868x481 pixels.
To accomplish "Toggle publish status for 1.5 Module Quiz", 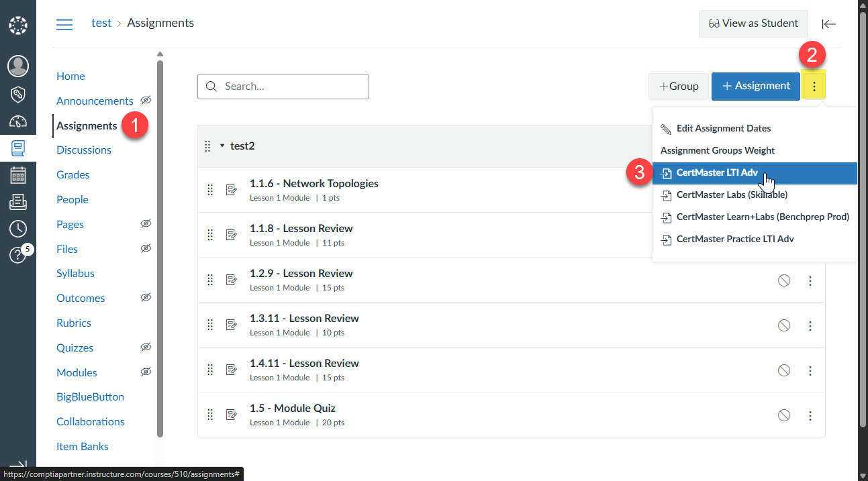I will pyautogui.click(x=783, y=415).
